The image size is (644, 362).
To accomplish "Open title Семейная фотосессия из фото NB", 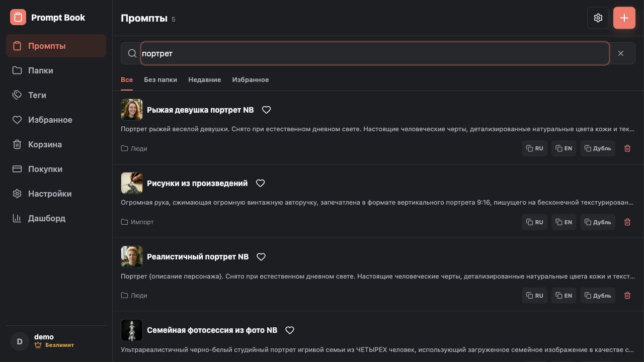I will point(212,330).
